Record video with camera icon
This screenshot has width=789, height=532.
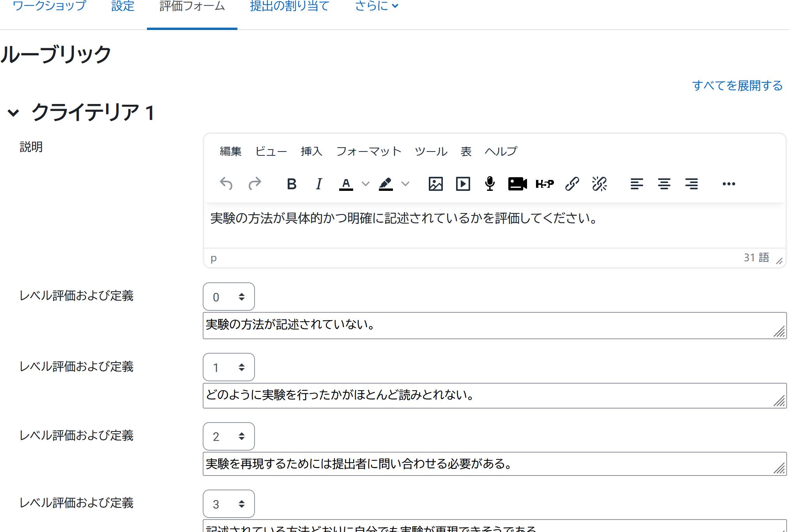pos(517,183)
